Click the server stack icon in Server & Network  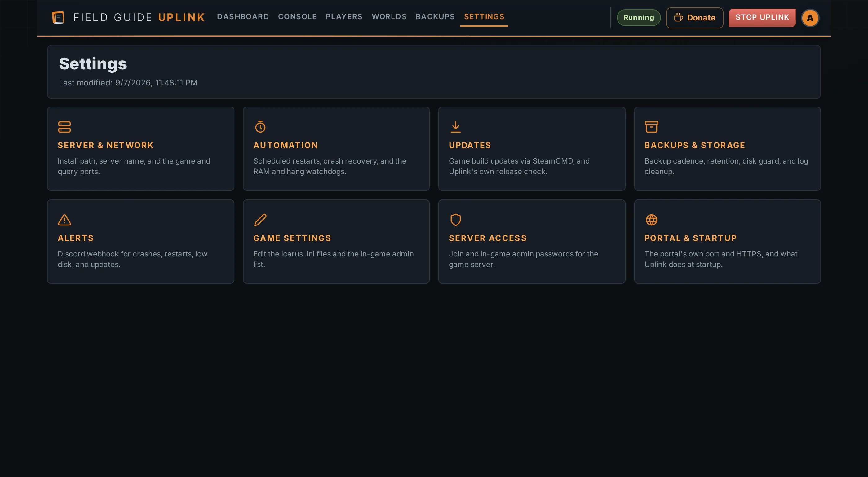(x=64, y=127)
